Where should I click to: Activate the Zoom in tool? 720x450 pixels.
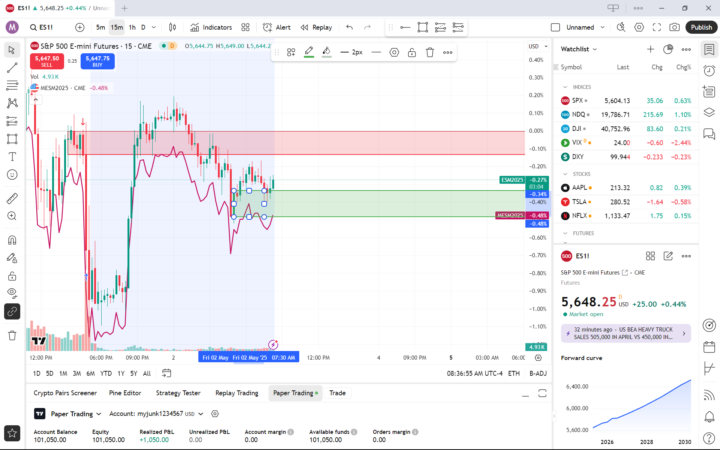[12, 216]
